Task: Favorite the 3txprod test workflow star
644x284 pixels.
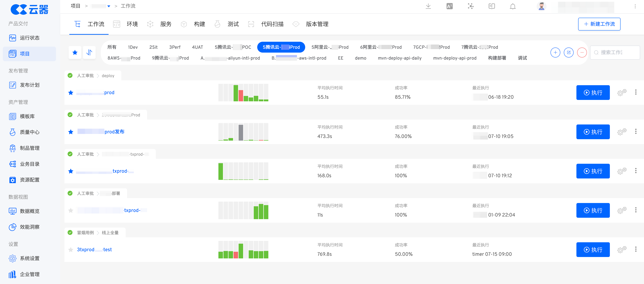Action: [x=71, y=250]
